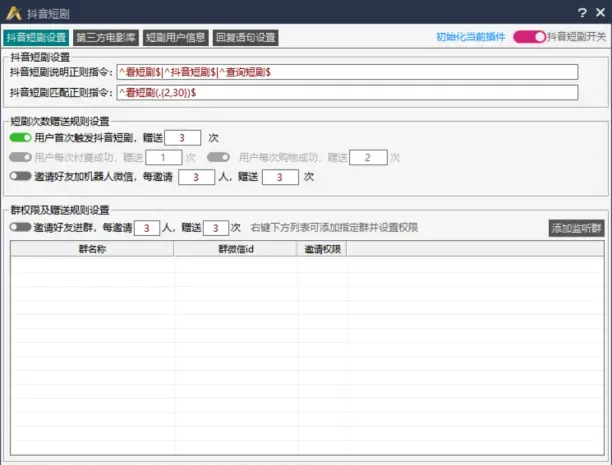Toggle the 抖音短剧开关 switch
The width and height of the screenshot is (612, 465).
[529, 37]
